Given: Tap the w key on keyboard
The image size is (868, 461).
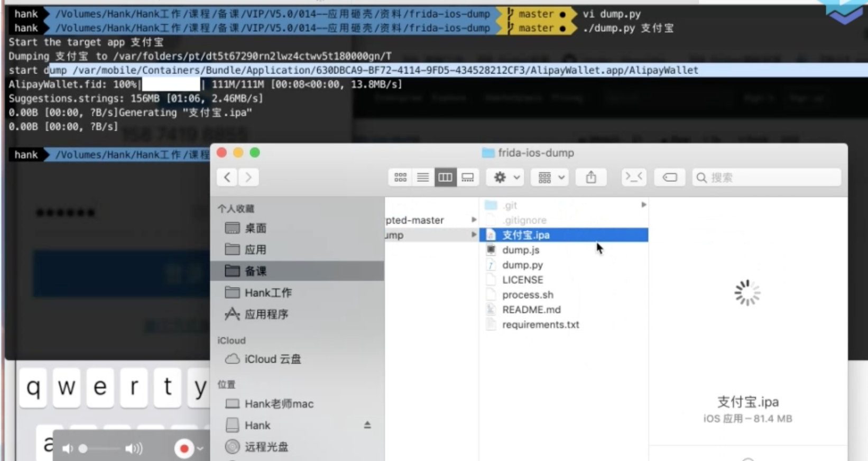Looking at the screenshot, I should coord(67,388).
